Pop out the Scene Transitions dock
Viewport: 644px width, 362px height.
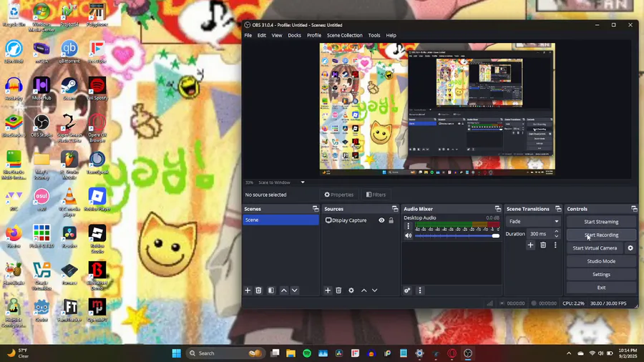[558, 209]
